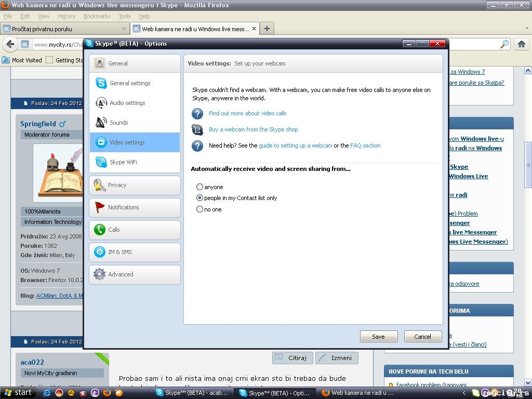The height and width of the screenshot is (399, 532).
Task: Expand the Calls section
Action: (135, 230)
